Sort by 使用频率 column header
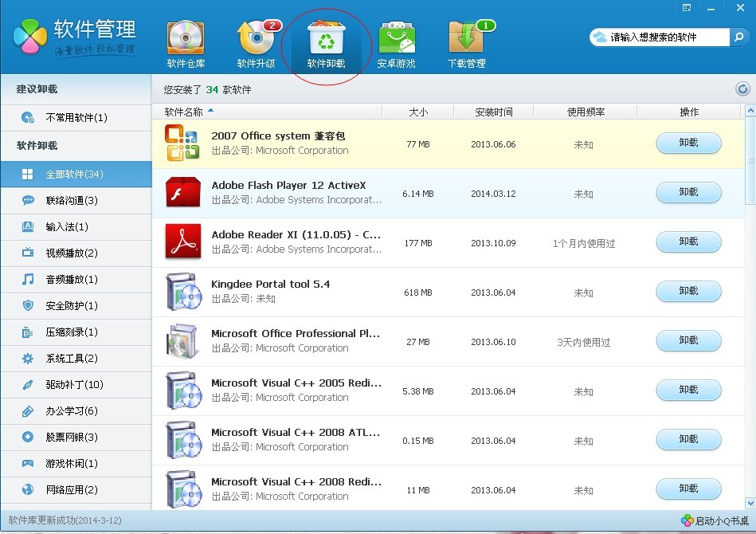Image resolution: width=756 pixels, height=534 pixels. pyautogui.click(x=586, y=112)
